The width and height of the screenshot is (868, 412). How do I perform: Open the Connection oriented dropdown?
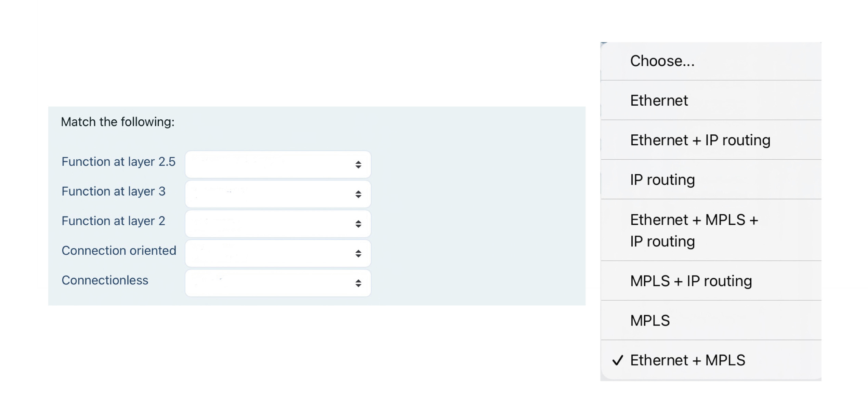tap(278, 253)
